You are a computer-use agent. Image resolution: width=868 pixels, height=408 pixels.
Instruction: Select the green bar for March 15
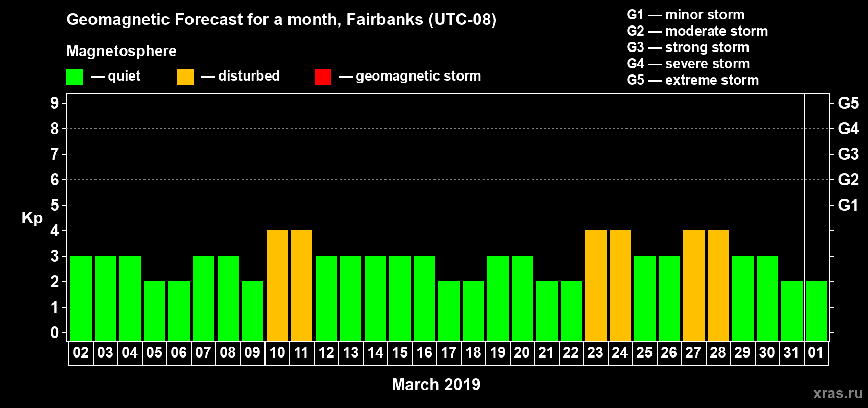tap(400, 298)
